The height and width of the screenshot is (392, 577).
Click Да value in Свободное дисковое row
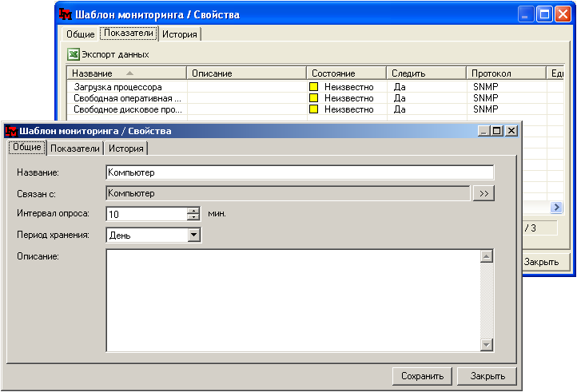point(400,109)
